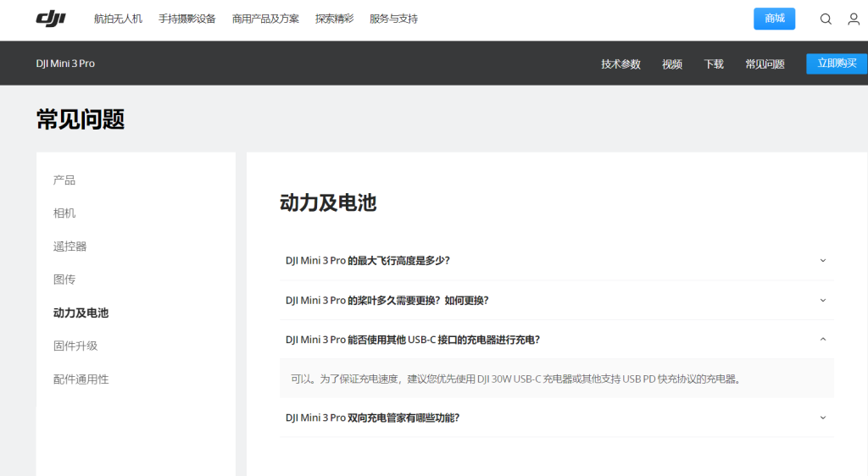Select 图传 in FAQ sidebar

tap(64, 280)
